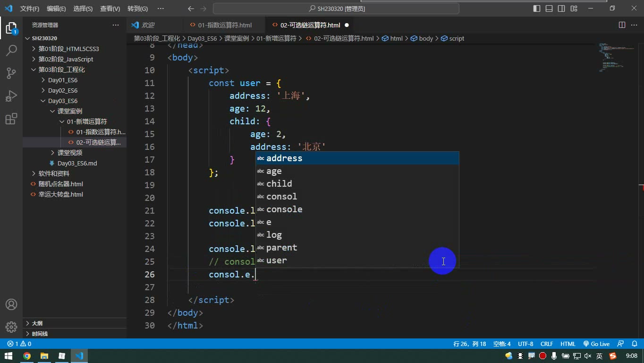
Task: Go back with the navigation arrow
Action: click(191, 9)
